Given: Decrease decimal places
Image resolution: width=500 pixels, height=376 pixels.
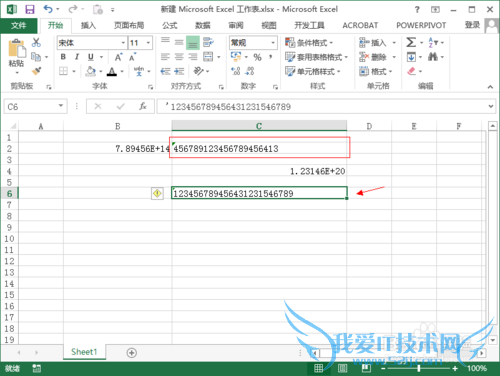Looking at the screenshot, I should [250, 71].
